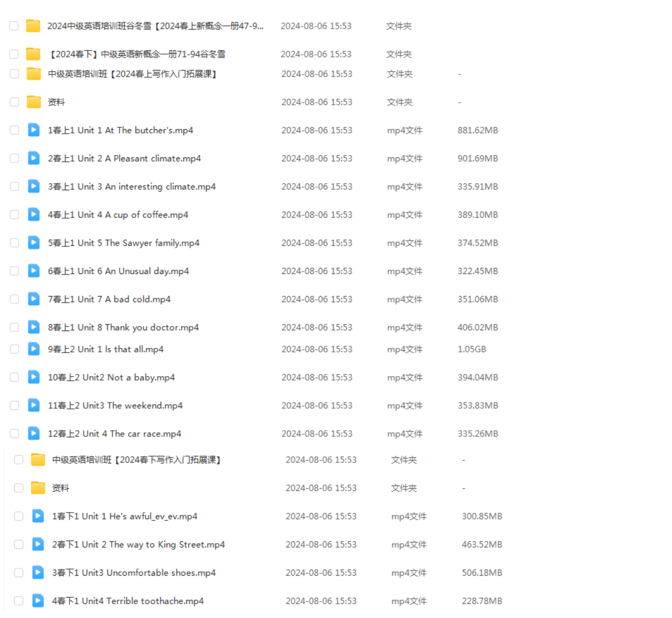The image size is (672, 618).
Task: Click the folder icon for 中级英语培训班【2024春上写作入门拓展课】
Action: tap(34, 74)
